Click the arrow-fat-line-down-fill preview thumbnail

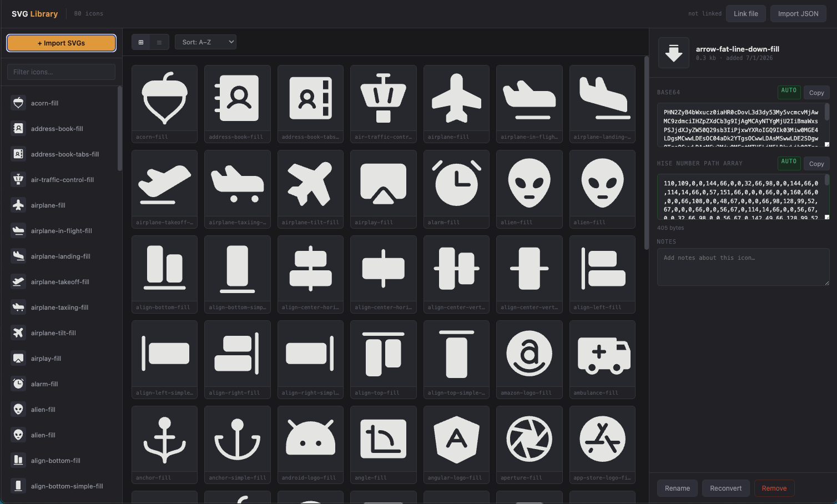click(674, 53)
